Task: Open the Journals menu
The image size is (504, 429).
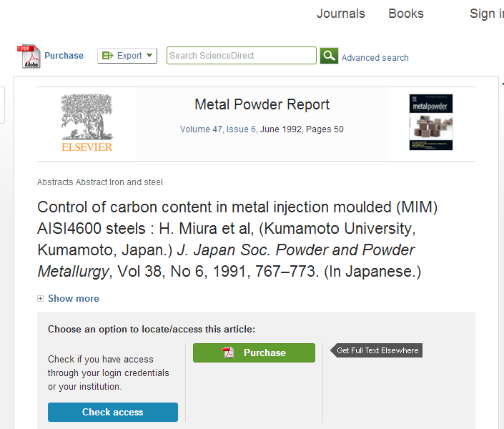Action: [340, 14]
